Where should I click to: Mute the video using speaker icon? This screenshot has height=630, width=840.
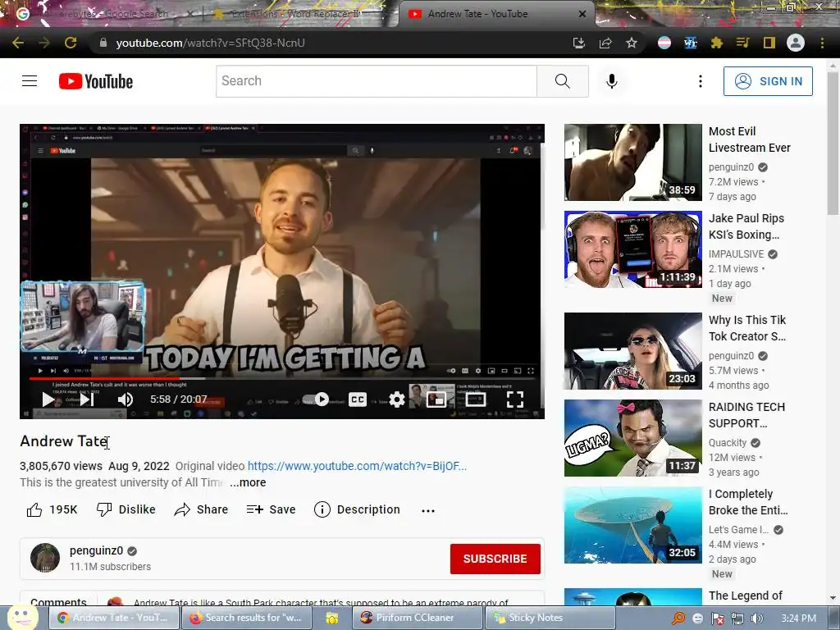[125, 399]
